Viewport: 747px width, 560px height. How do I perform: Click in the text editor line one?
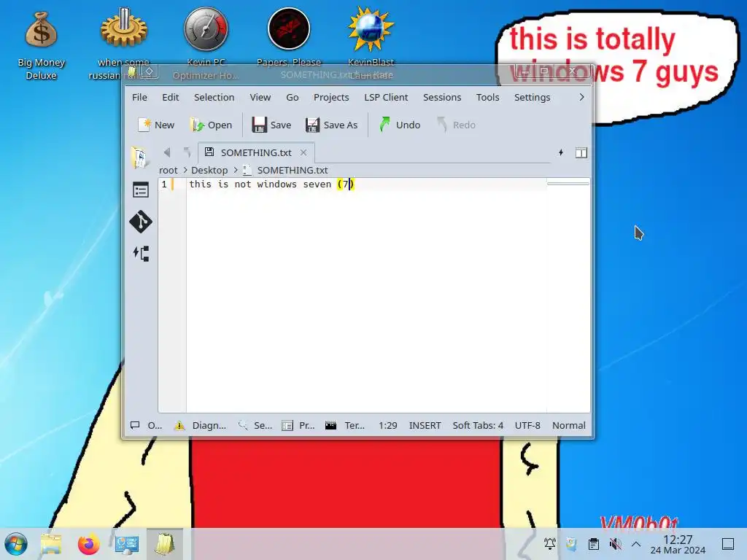point(366,184)
